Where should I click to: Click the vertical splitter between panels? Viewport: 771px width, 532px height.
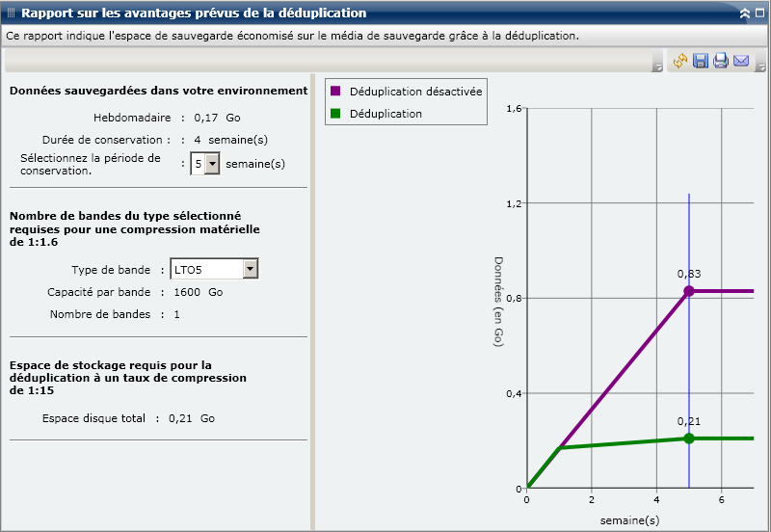pyautogui.click(x=313, y=301)
